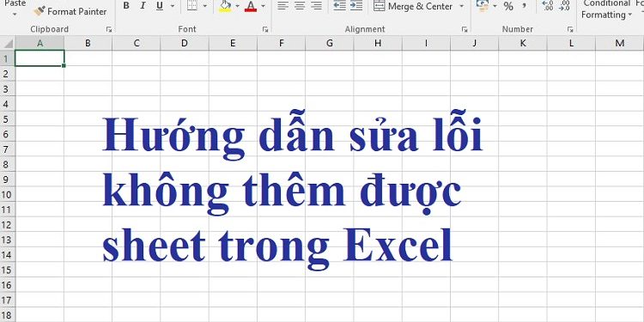Select column E header
Image resolution: width=644 pixels, height=322 pixels.
point(233,43)
